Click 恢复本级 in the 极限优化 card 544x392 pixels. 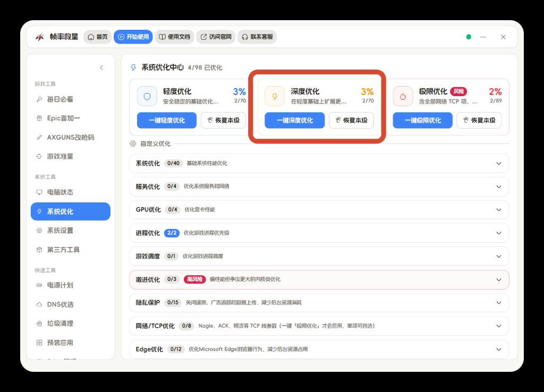coord(479,121)
